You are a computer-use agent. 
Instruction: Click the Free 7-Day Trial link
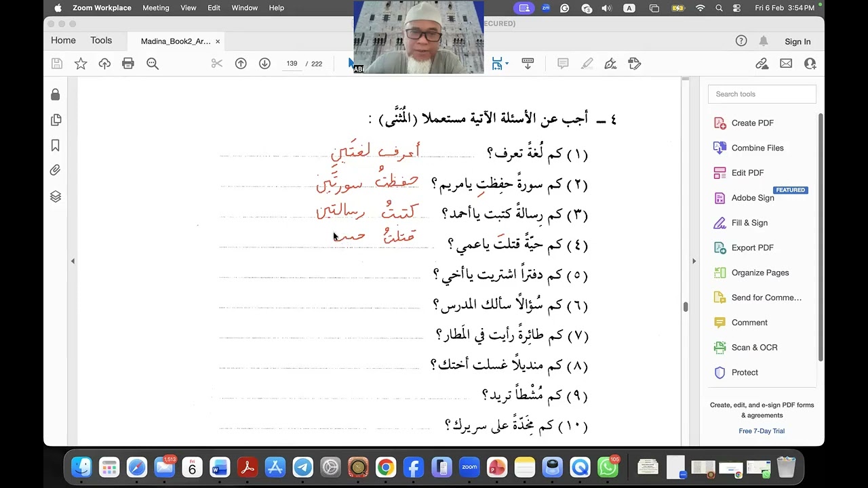(762, 431)
